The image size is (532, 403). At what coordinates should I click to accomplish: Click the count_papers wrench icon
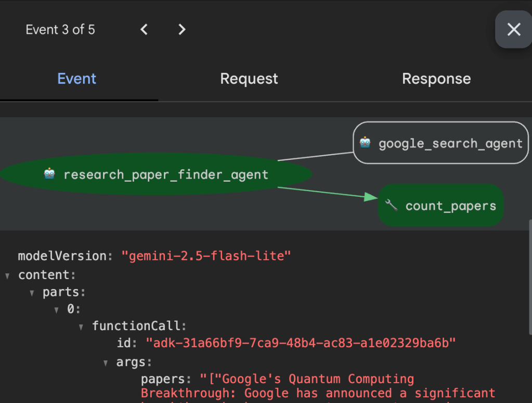point(391,205)
